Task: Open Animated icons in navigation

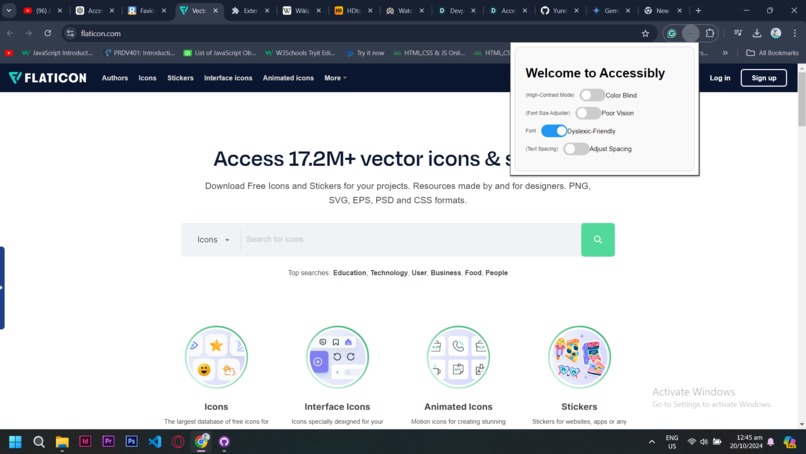Action: tap(288, 78)
